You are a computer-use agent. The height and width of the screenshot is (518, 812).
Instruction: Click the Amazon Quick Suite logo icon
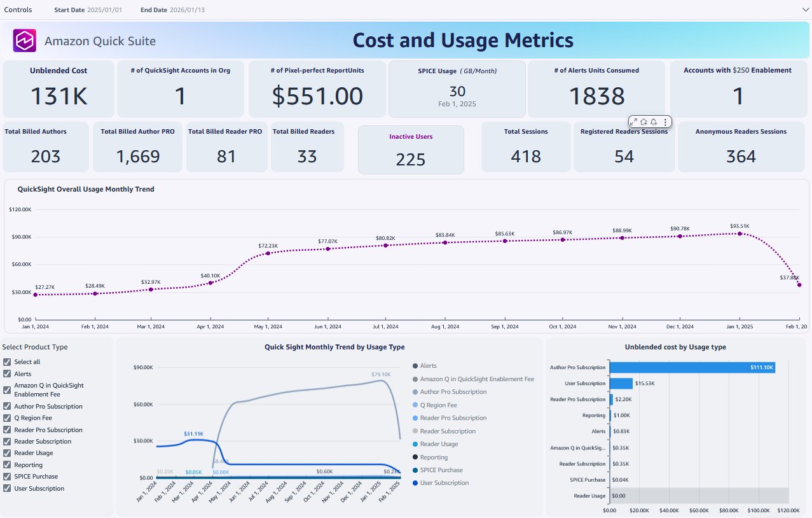(25, 41)
